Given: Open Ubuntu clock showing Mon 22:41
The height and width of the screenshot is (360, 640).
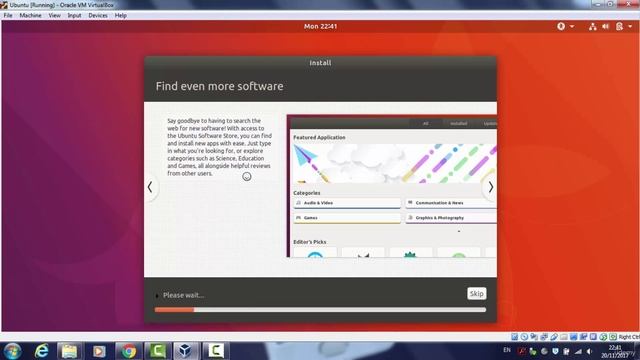Looking at the screenshot, I should 320,26.
